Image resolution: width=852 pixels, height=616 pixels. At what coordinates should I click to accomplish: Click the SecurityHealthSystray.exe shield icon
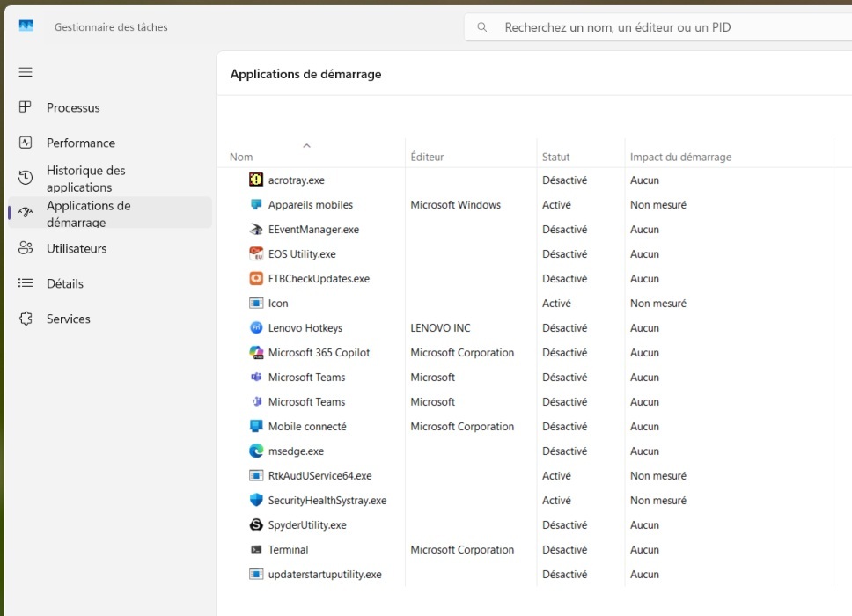pos(256,500)
